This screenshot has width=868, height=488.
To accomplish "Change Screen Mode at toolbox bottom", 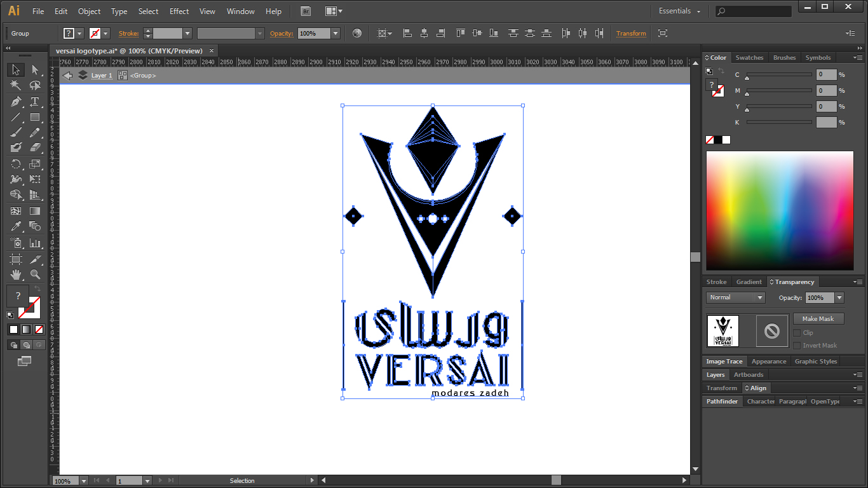I will point(25,361).
